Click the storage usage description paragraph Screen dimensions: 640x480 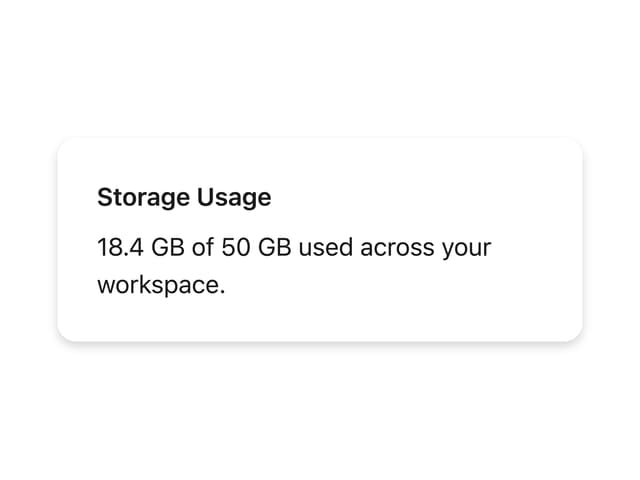[294, 266]
